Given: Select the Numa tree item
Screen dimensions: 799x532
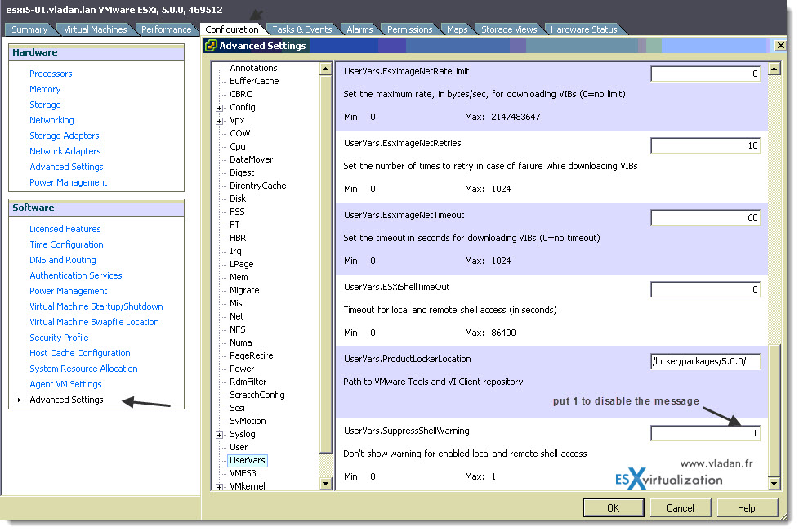Looking at the screenshot, I should tap(240, 343).
